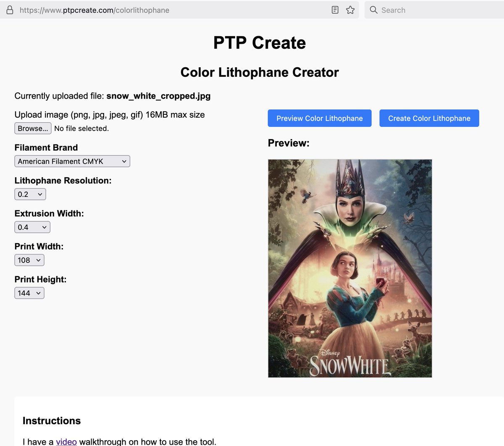Click the 'Upload image (png, jpg...' text

coord(110,115)
